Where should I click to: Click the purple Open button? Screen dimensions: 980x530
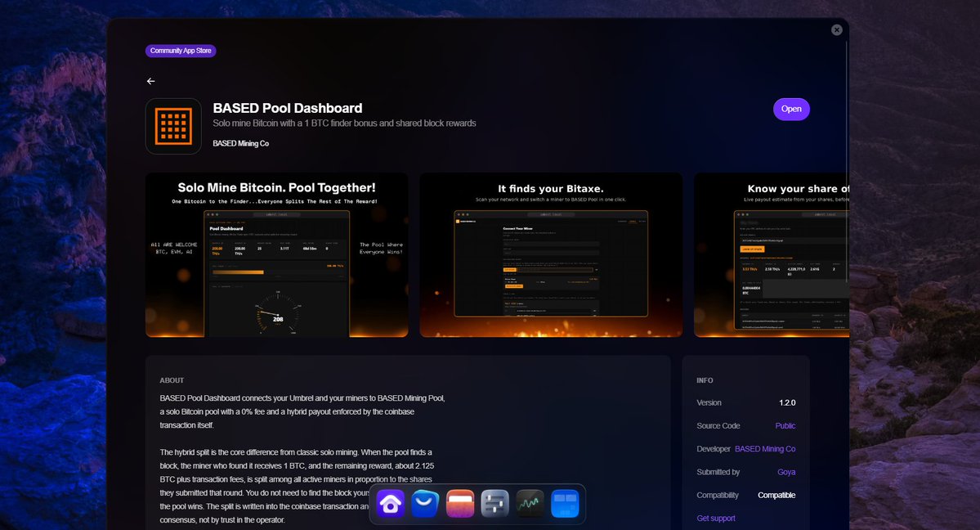pos(791,109)
